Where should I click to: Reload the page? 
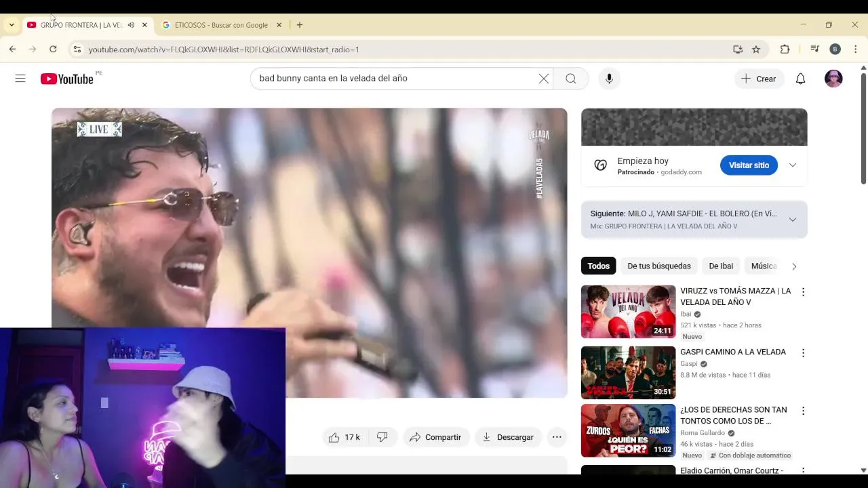click(x=53, y=49)
